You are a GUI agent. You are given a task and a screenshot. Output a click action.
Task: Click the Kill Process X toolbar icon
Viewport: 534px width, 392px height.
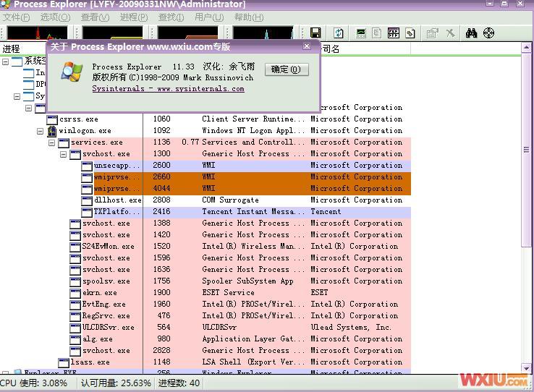click(450, 33)
